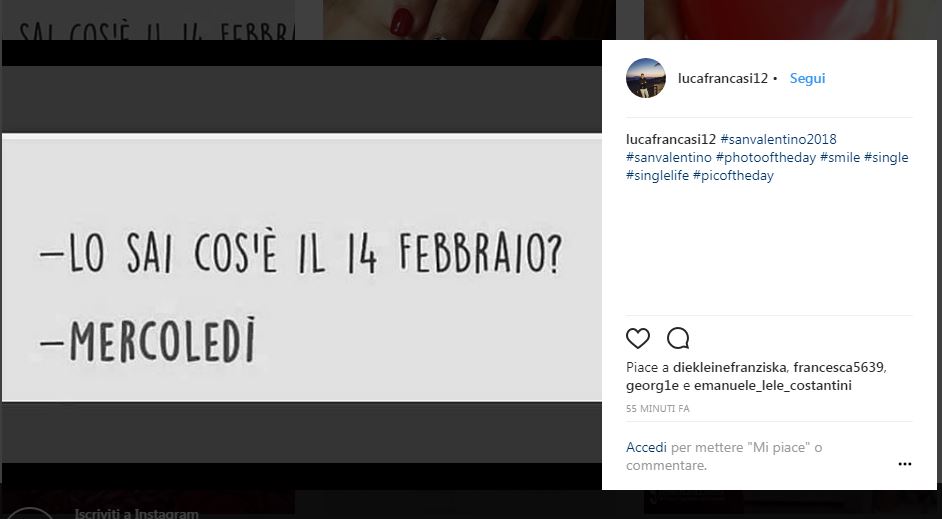
Task: Open the lucafrancasi12 username in header
Action: [723, 78]
